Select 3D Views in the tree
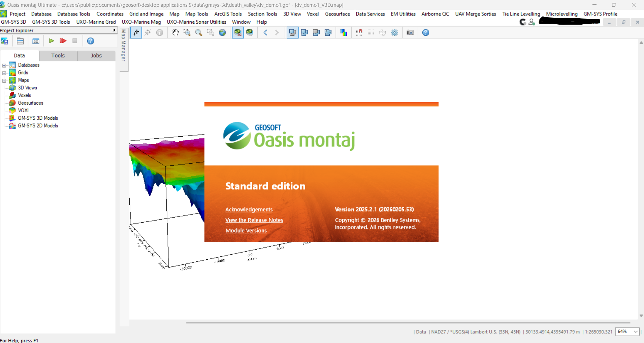 (x=27, y=88)
